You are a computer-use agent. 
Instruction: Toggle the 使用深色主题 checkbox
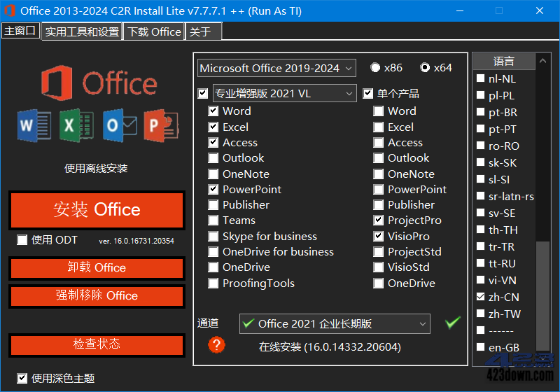22,379
